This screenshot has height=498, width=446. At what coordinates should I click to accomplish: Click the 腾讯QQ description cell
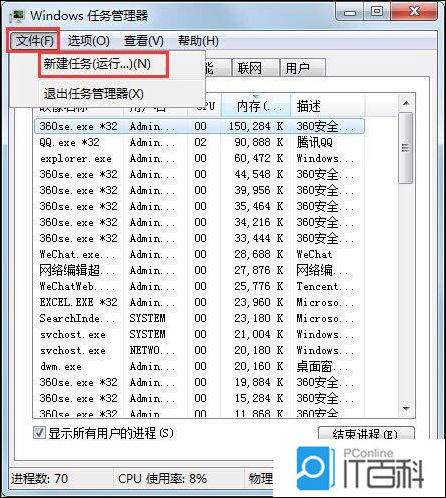(x=315, y=142)
